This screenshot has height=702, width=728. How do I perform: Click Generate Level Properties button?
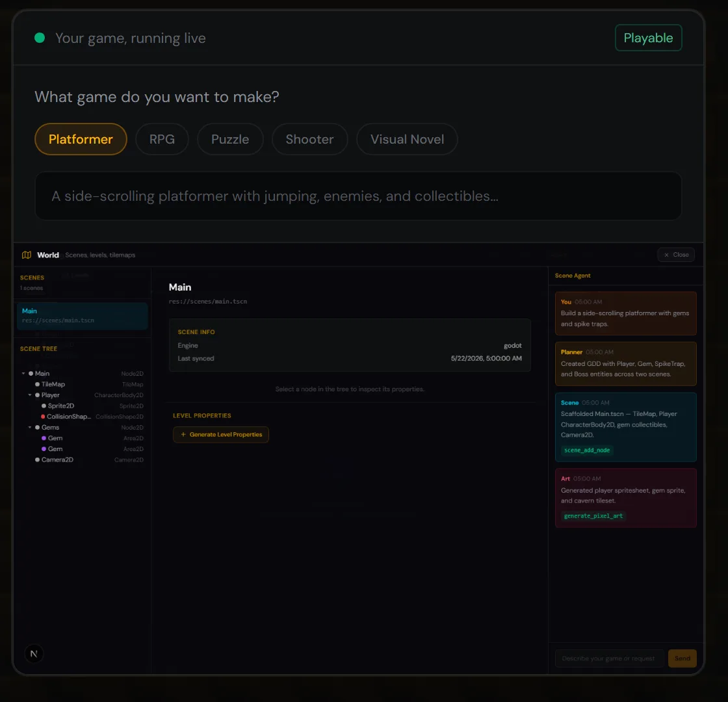pos(221,435)
